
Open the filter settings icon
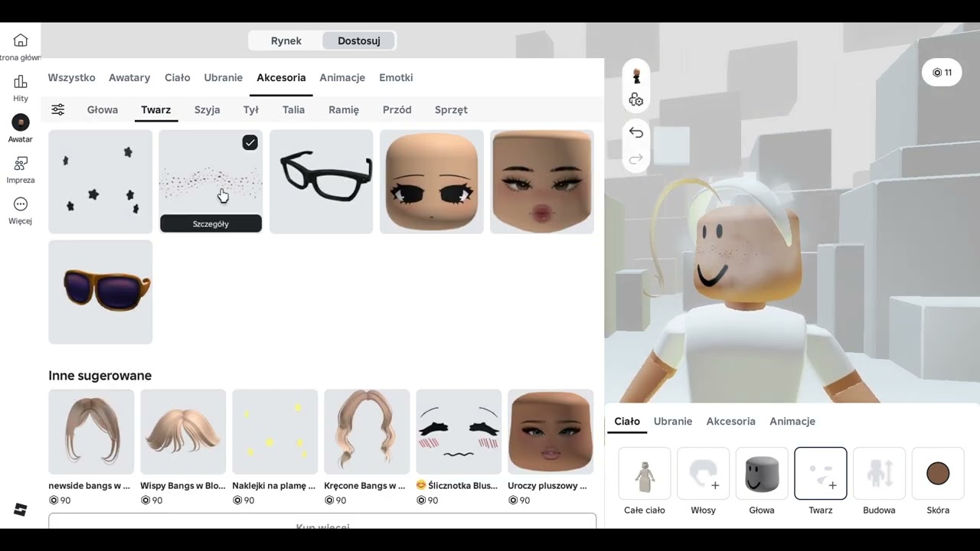tap(58, 109)
